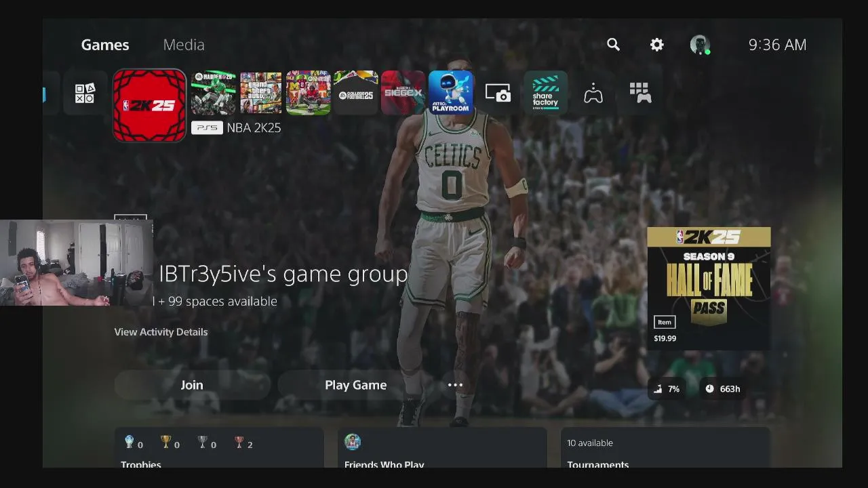
Task: Click the friend avatar in Friends Who Play
Action: pos(353,443)
